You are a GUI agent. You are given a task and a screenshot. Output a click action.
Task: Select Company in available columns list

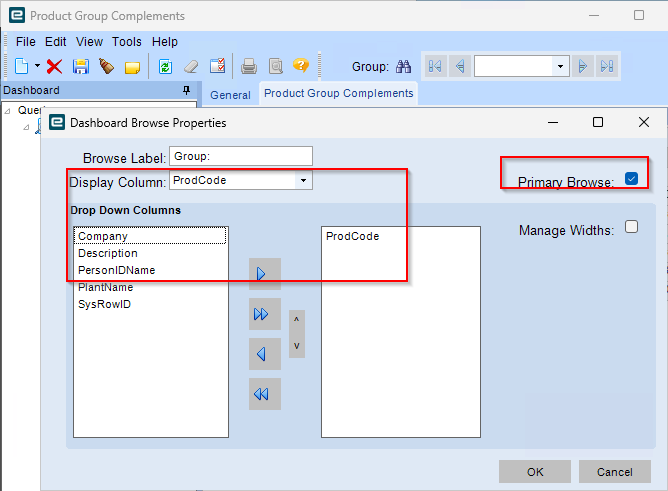(x=150, y=236)
